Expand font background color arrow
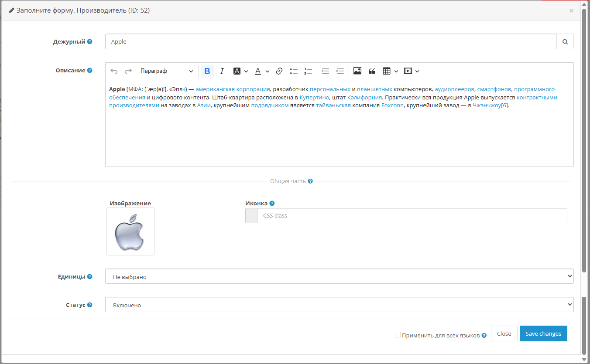590x364 pixels. (x=246, y=71)
